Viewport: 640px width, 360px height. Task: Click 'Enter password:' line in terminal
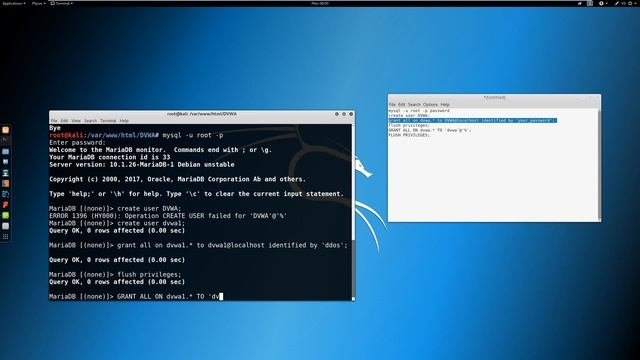coord(77,142)
